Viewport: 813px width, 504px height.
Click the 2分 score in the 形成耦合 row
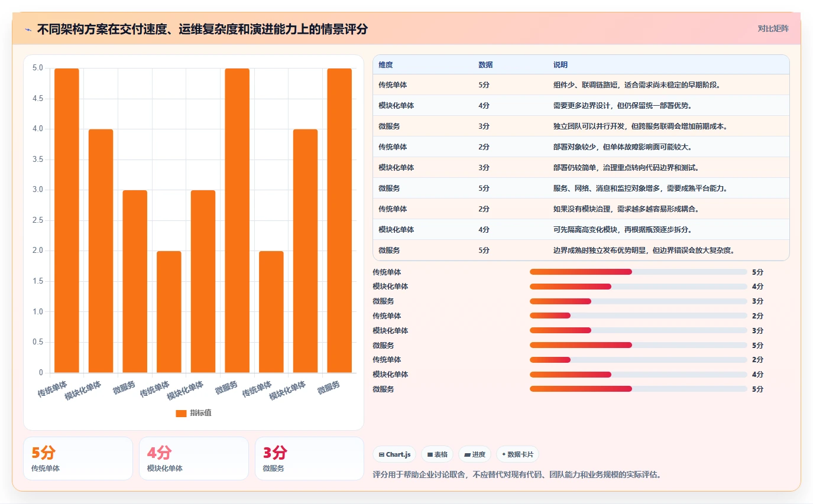coord(484,209)
